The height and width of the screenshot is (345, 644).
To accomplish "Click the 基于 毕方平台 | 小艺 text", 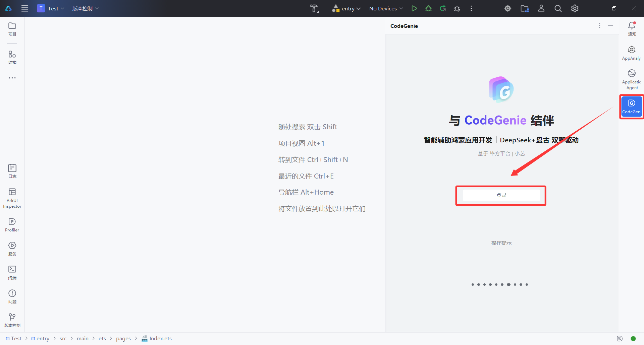I will point(501,153).
